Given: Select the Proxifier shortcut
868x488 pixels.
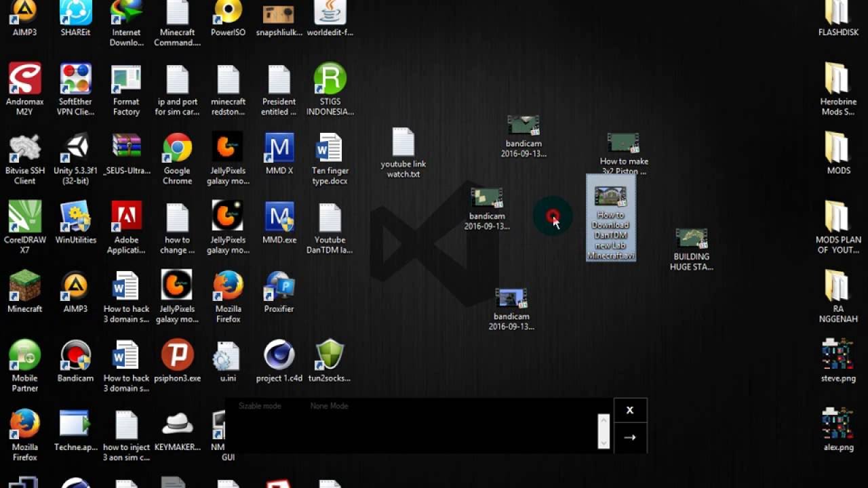Looking at the screenshot, I should click(x=279, y=291).
